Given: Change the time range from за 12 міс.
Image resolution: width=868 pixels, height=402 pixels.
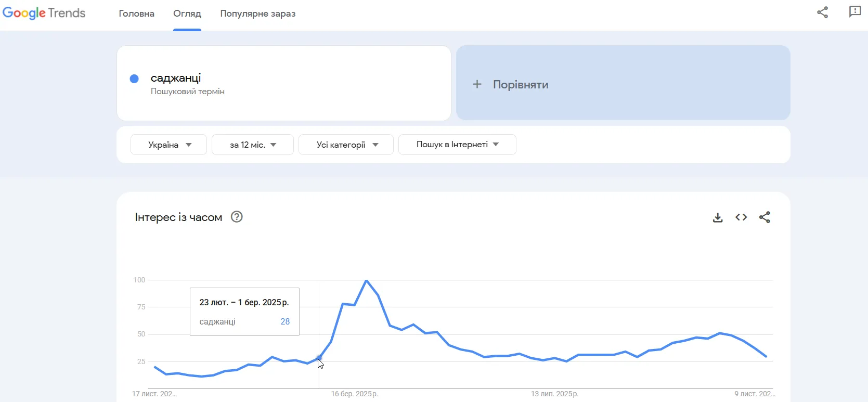Looking at the screenshot, I should (252, 145).
